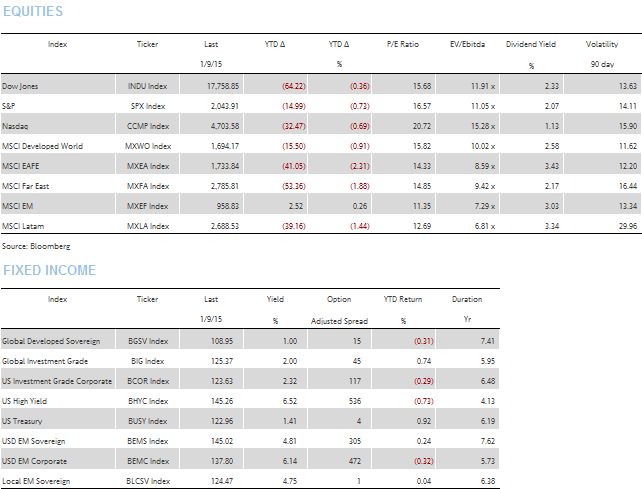The image size is (642, 489).
Task: Select the Option Adjusted Spread column header
Action: pyautogui.click(x=343, y=310)
